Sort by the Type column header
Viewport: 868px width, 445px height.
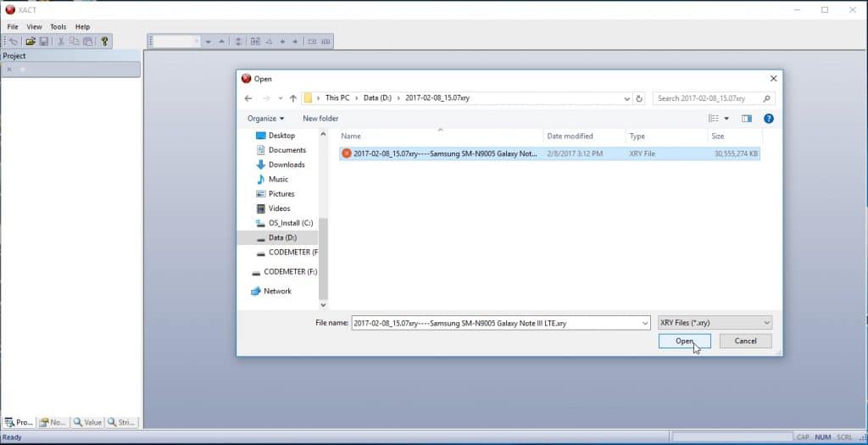click(666, 136)
